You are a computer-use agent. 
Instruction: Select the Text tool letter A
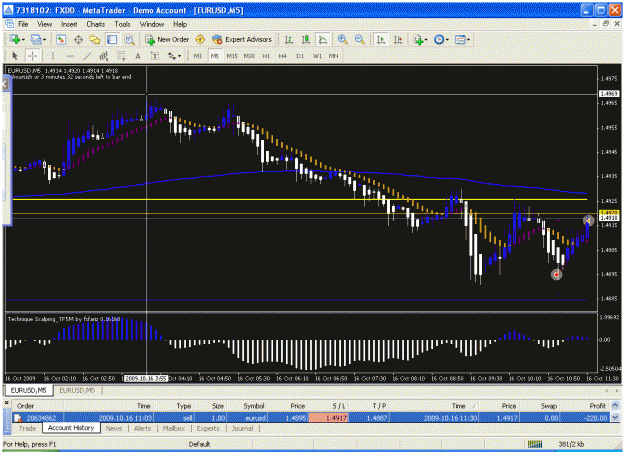click(138, 56)
